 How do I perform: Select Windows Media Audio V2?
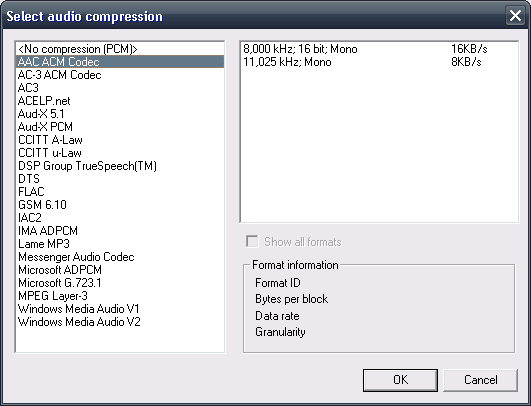[120, 322]
